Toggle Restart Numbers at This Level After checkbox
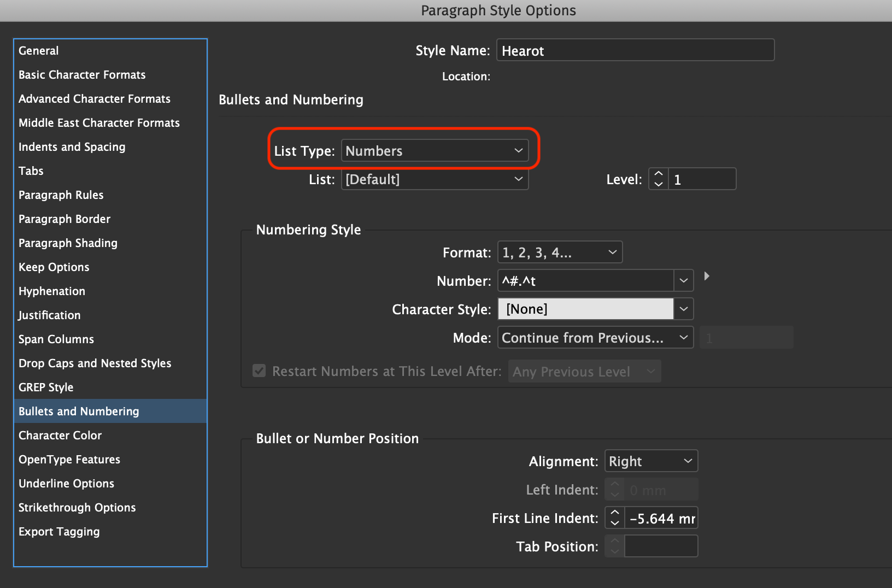Image resolution: width=892 pixels, height=588 pixels. pos(259,371)
